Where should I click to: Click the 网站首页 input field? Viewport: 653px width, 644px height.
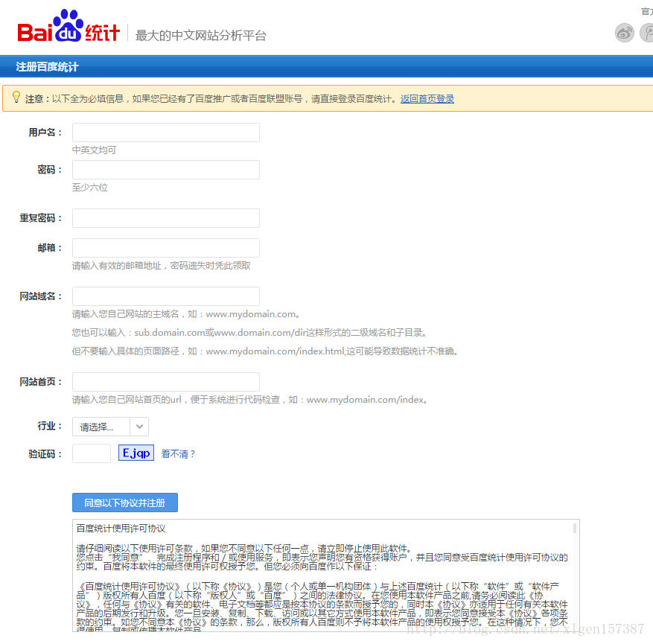165,382
